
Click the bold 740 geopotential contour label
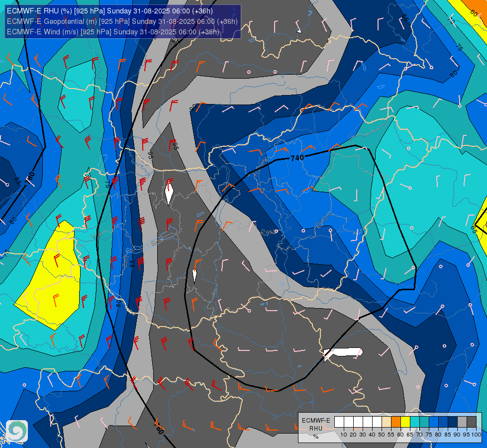(x=297, y=158)
